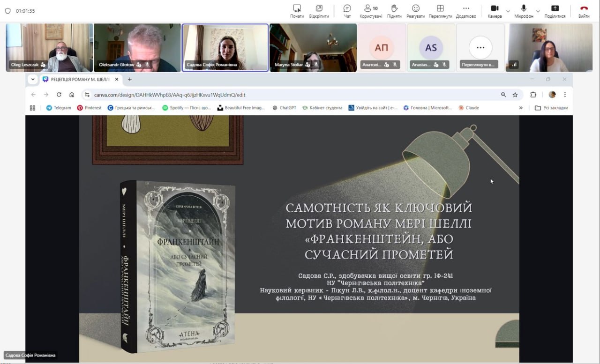
Task: Click the author line Садова С.Р.
Action: click(x=375, y=276)
